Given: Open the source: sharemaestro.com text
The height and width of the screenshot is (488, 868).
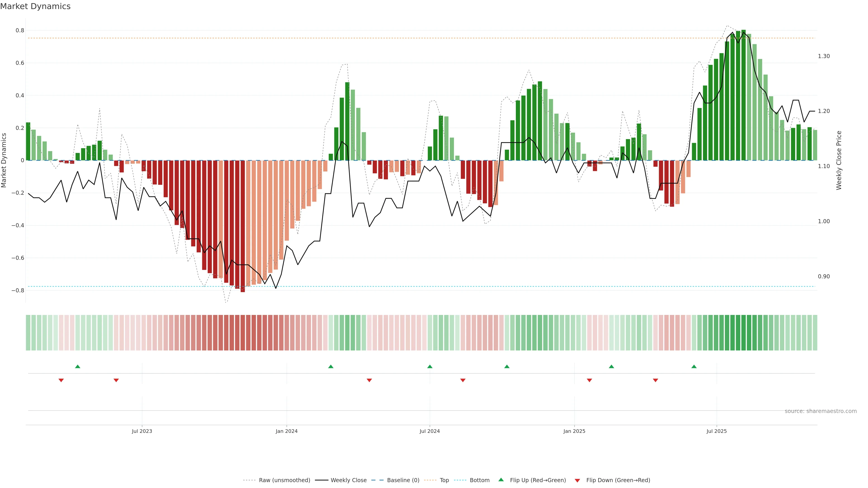Looking at the screenshot, I should coord(821,411).
